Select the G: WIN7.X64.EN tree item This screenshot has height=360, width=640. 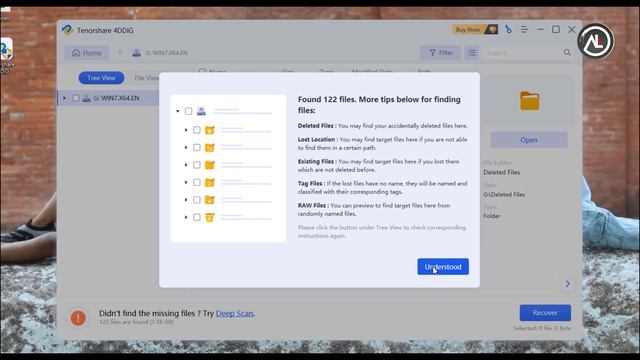[x=108, y=98]
